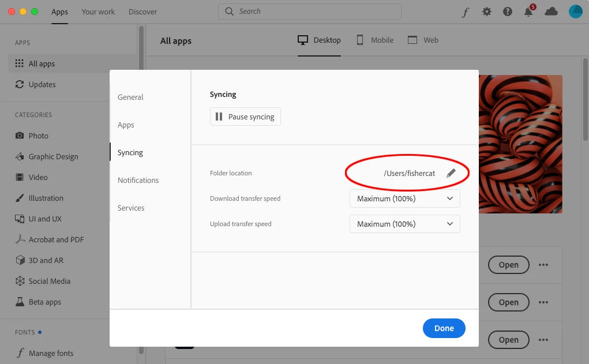
Task: Click the All apps grid icon
Action: pos(19,63)
